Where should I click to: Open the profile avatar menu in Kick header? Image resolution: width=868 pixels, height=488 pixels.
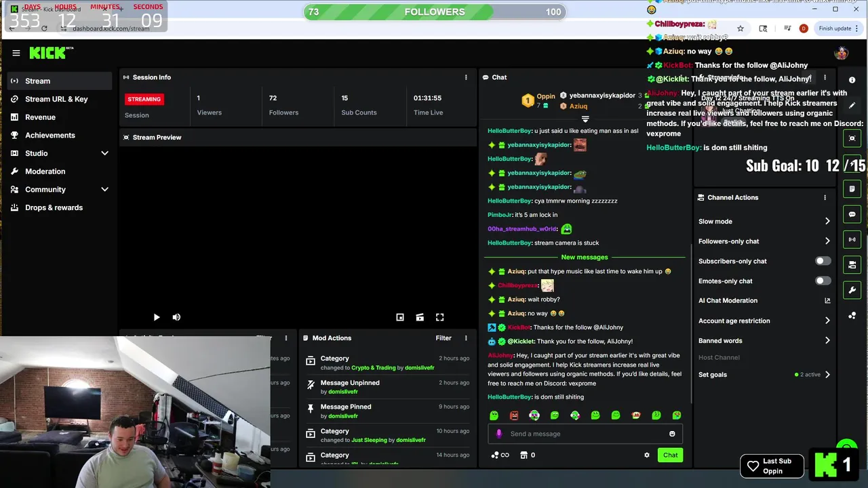tap(841, 53)
